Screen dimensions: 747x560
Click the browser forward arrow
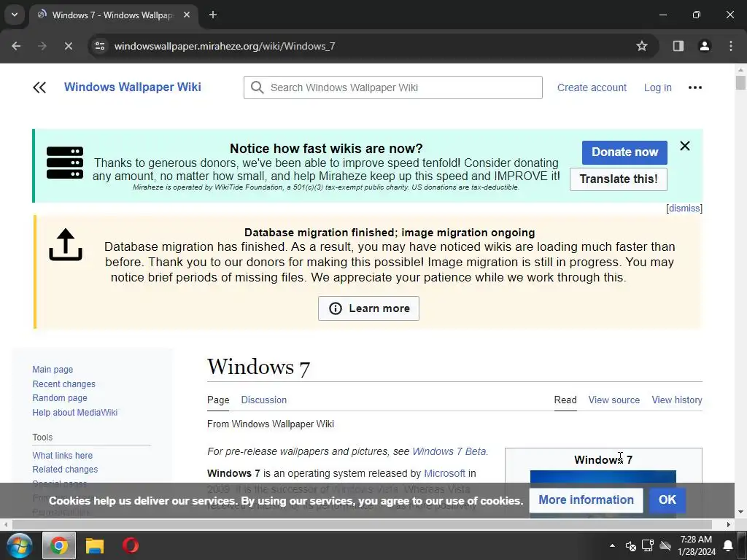pyautogui.click(x=42, y=46)
